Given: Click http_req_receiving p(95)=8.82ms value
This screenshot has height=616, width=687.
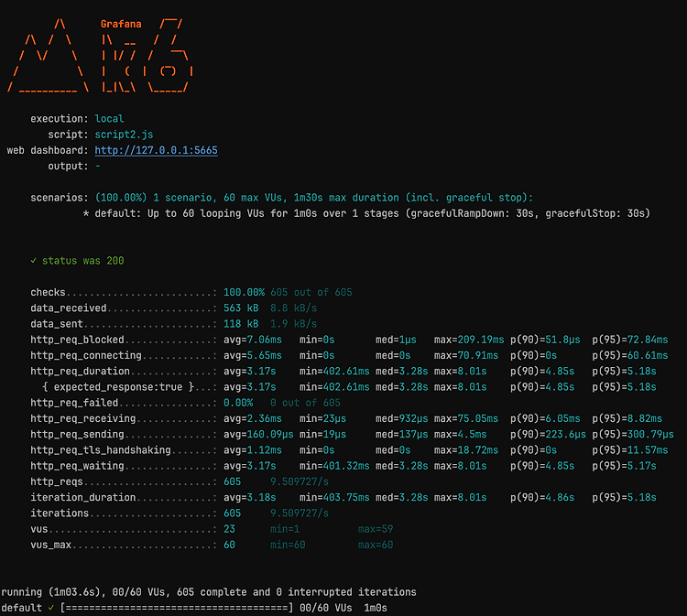Looking at the screenshot, I should tap(627, 418).
